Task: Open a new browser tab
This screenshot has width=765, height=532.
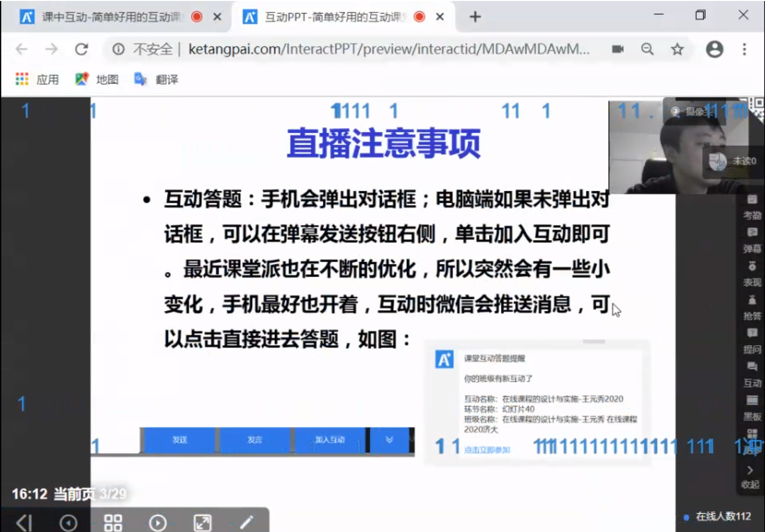Action: click(x=475, y=17)
